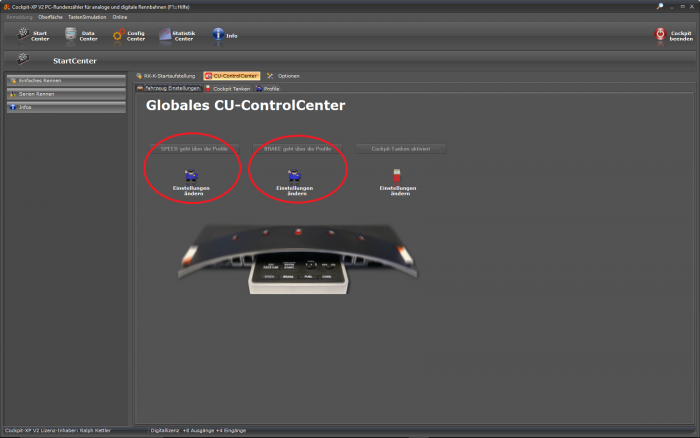
Task: Open the Oberfläche menu
Action: coord(50,17)
